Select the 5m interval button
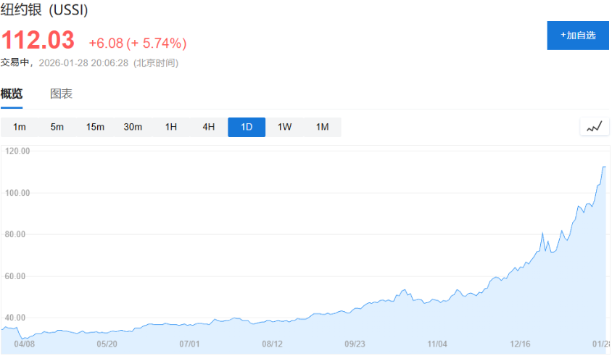The width and height of the screenshot is (612, 364). coord(57,127)
